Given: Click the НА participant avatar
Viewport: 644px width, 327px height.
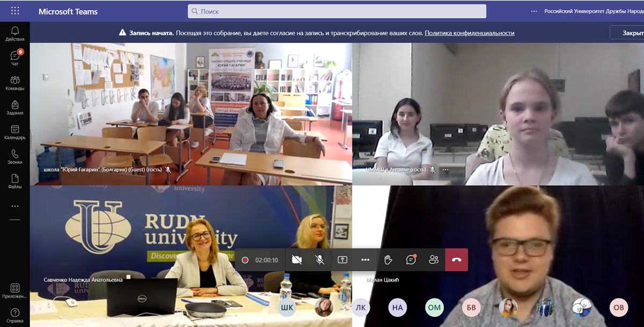Looking at the screenshot, I should coord(398,308).
